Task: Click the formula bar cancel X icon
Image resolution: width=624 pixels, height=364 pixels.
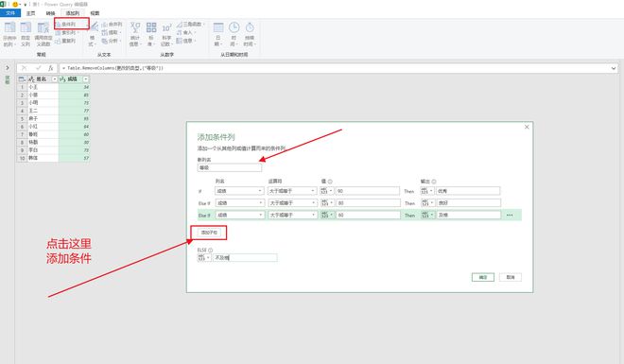Action: (x=24, y=68)
